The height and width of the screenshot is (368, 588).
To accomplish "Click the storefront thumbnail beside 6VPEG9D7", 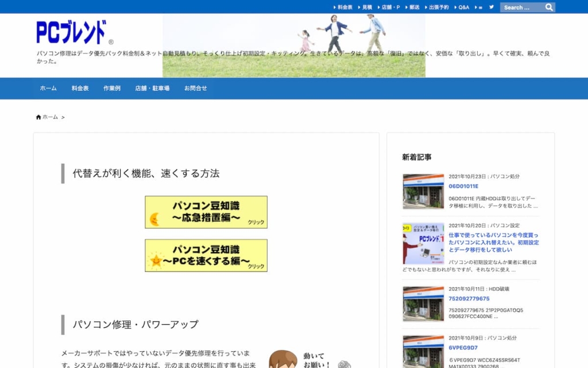I will [423, 351].
